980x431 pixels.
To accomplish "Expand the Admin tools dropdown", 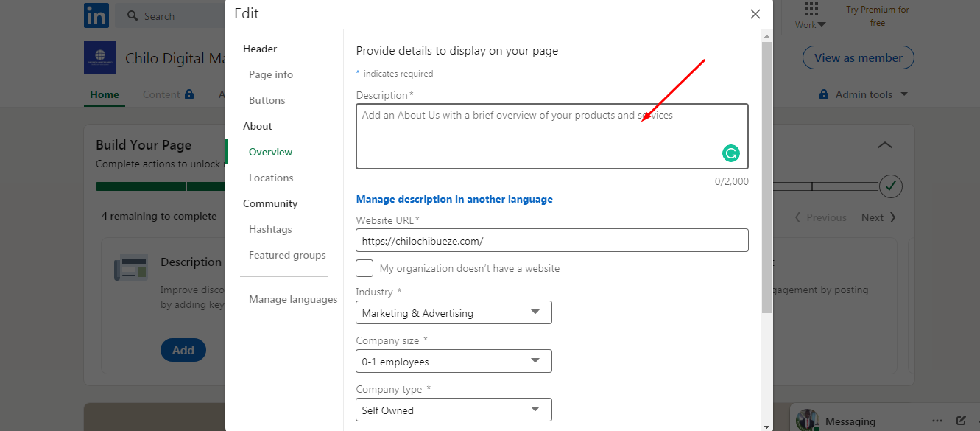I will 904,94.
